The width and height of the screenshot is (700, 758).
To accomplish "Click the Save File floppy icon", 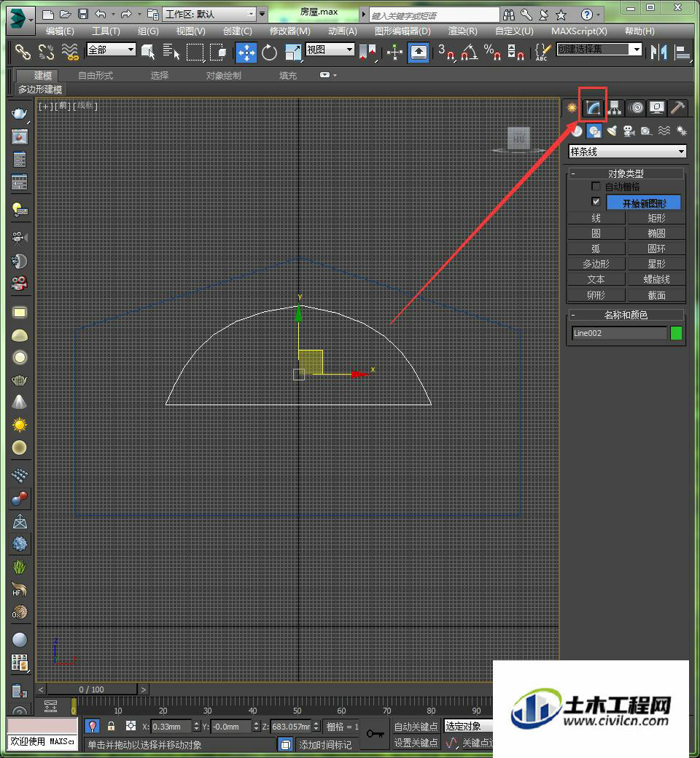I will tap(83, 14).
